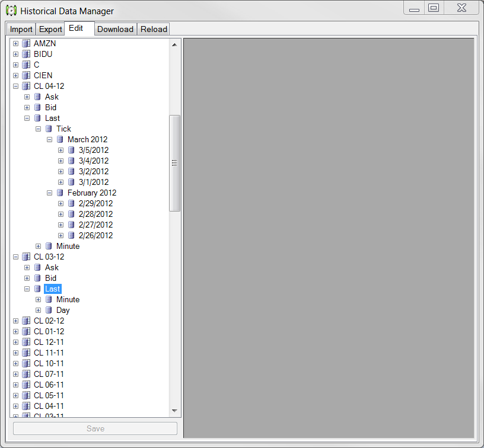This screenshot has width=484, height=448.
Task: Select 2/26/2012 in the tree
Action: (x=95, y=236)
